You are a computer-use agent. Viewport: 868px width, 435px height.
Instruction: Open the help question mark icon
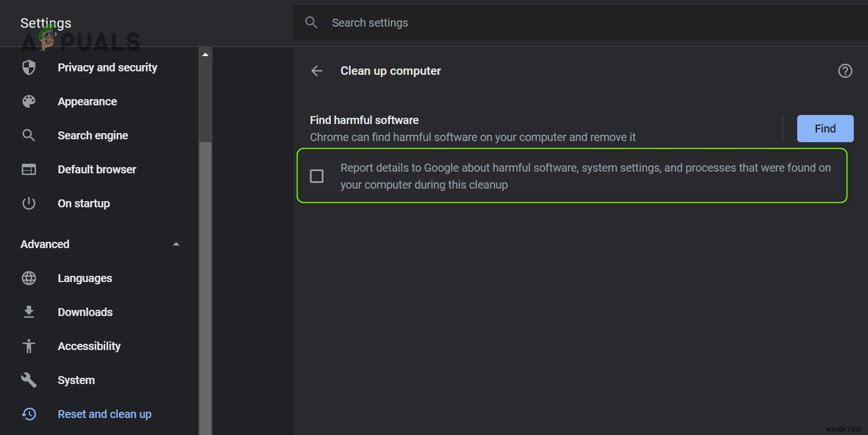point(845,70)
